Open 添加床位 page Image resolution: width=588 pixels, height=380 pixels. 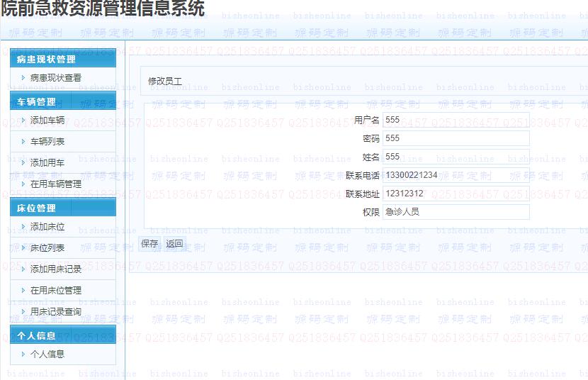[47, 227]
